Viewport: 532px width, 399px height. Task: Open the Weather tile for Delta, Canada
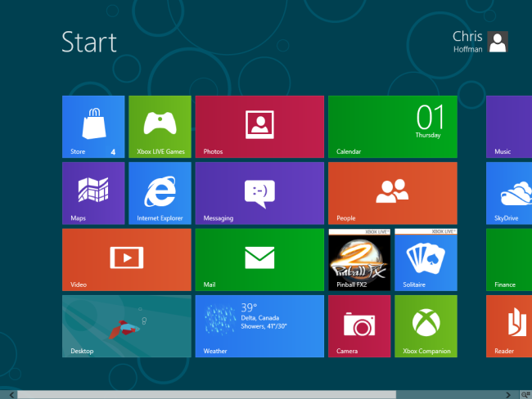pos(259,325)
